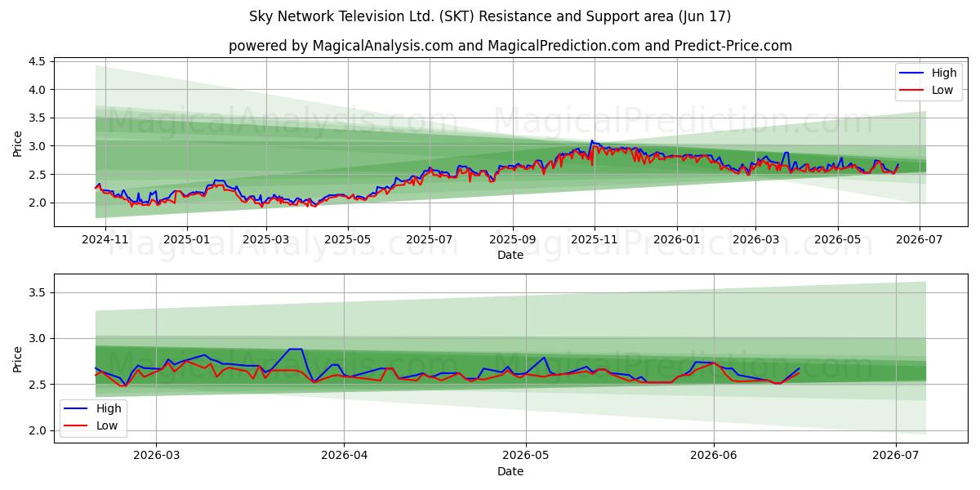
Task: Click the 'Price' y-axis label of top chart
Action: [x=18, y=142]
